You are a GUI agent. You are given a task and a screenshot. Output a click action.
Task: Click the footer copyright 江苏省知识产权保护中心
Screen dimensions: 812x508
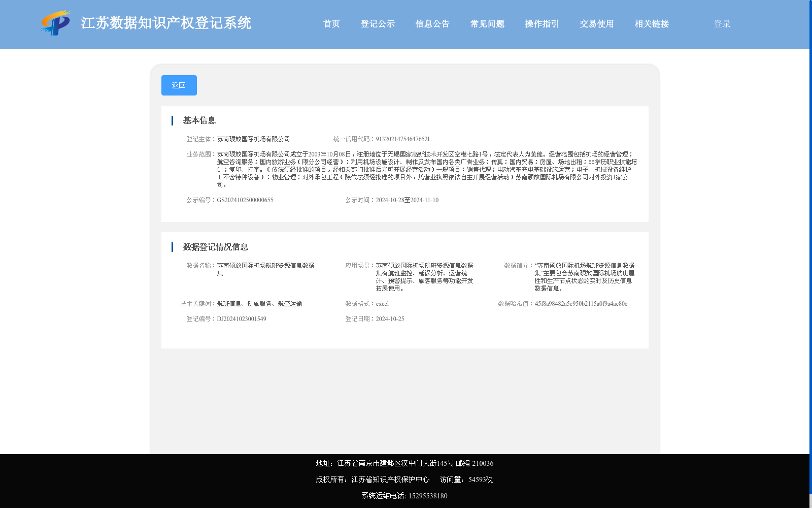coord(390,480)
